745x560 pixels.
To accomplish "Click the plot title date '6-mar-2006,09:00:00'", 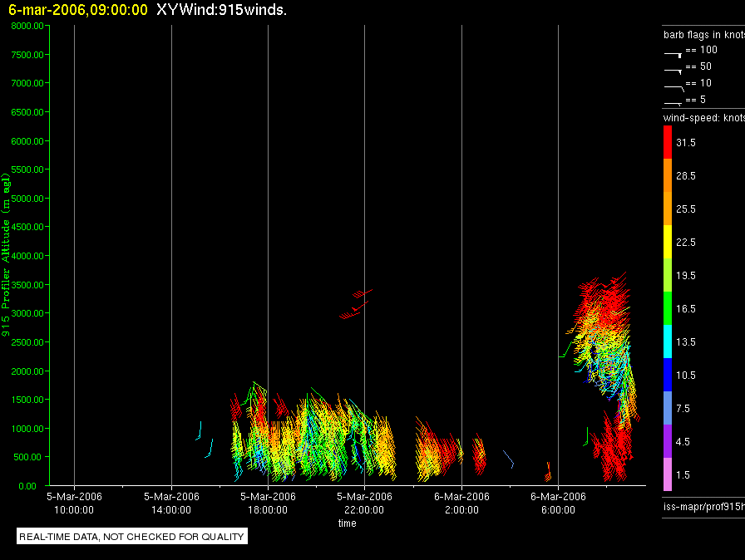I will coord(78,10).
